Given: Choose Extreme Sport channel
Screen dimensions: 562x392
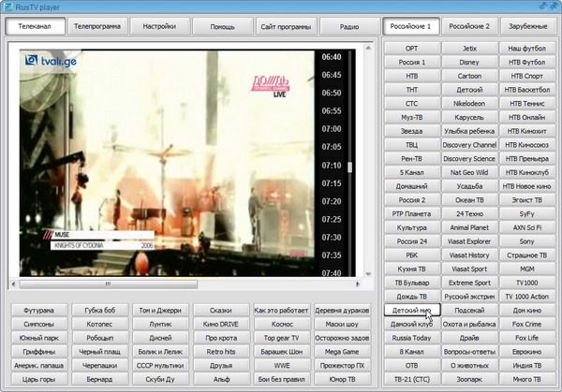Looking at the screenshot, I should pyautogui.click(x=469, y=283).
